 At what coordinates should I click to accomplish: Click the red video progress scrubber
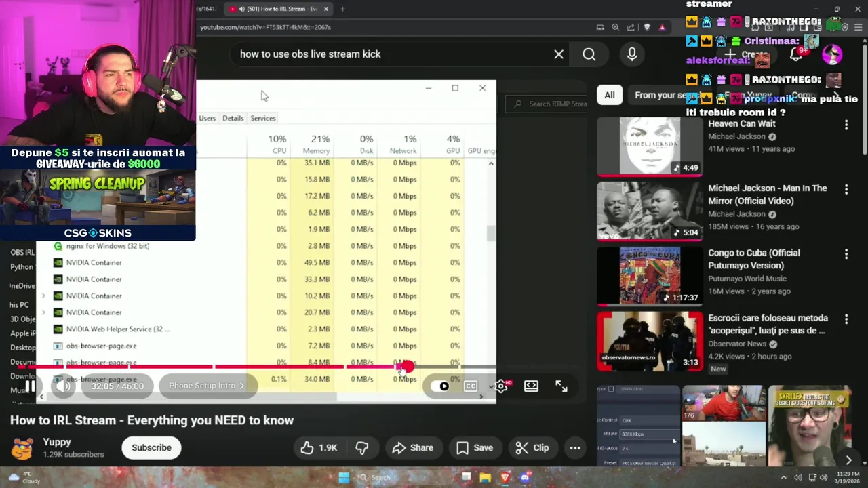tap(406, 367)
